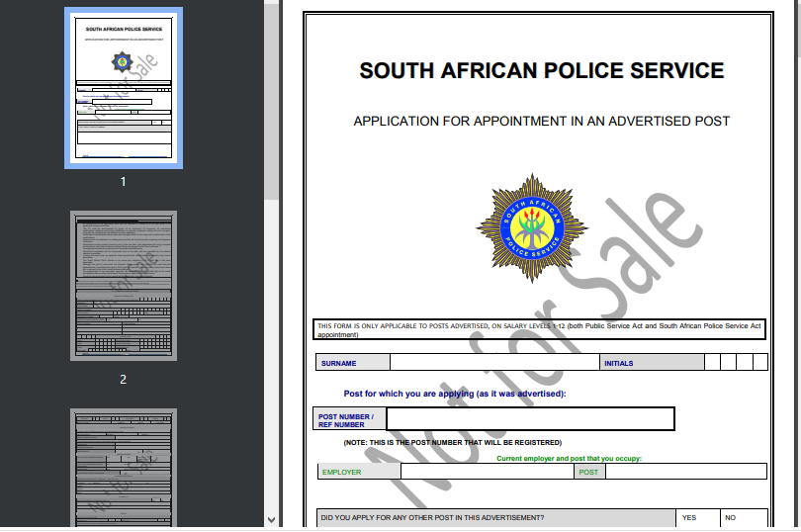Click the page number 2 label
801x532 pixels.
click(x=123, y=379)
